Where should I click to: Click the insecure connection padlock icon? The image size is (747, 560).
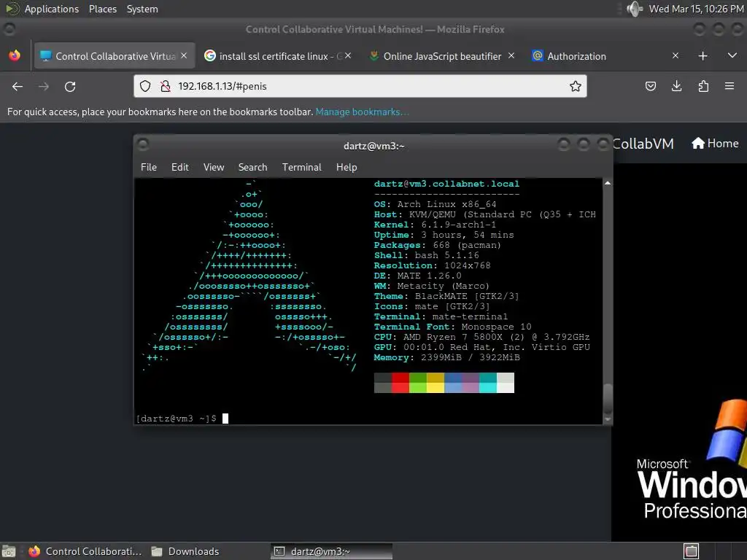pyautogui.click(x=166, y=86)
